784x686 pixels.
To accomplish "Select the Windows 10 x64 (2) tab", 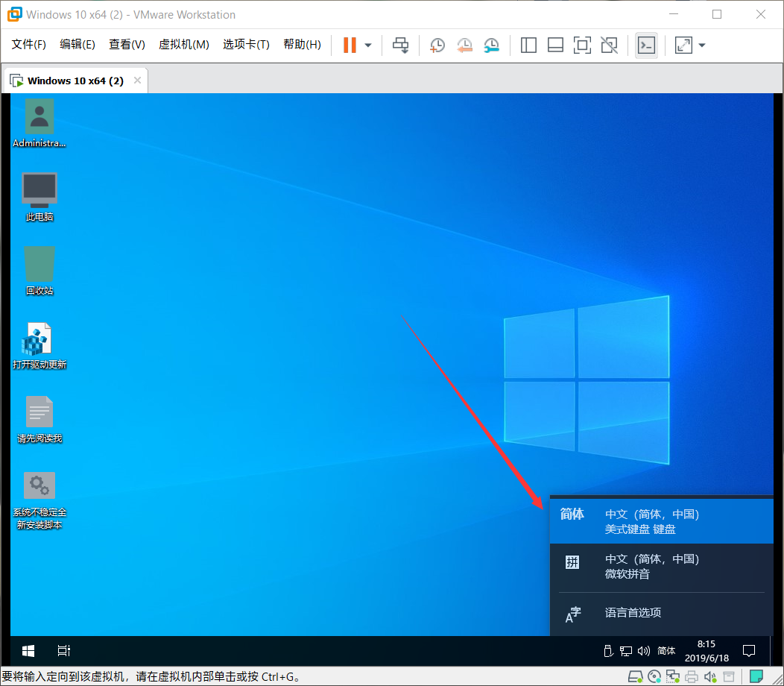I will [x=75, y=81].
